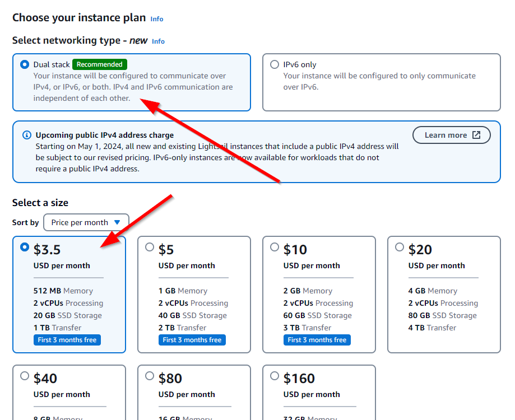515x420 pixels.
Task: Select the $80 per month plan radio
Action: coord(150,376)
